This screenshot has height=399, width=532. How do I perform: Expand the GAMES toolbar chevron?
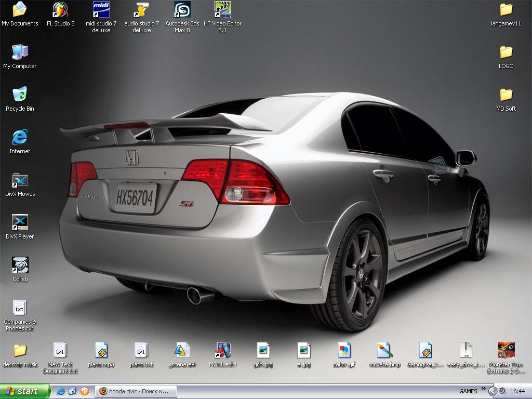coord(484,388)
